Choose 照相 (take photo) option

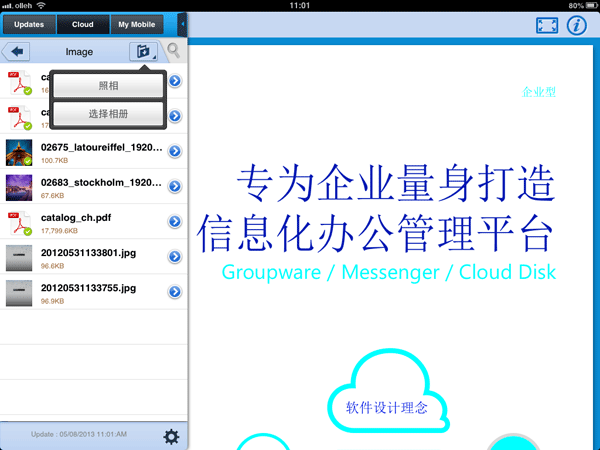[108, 87]
